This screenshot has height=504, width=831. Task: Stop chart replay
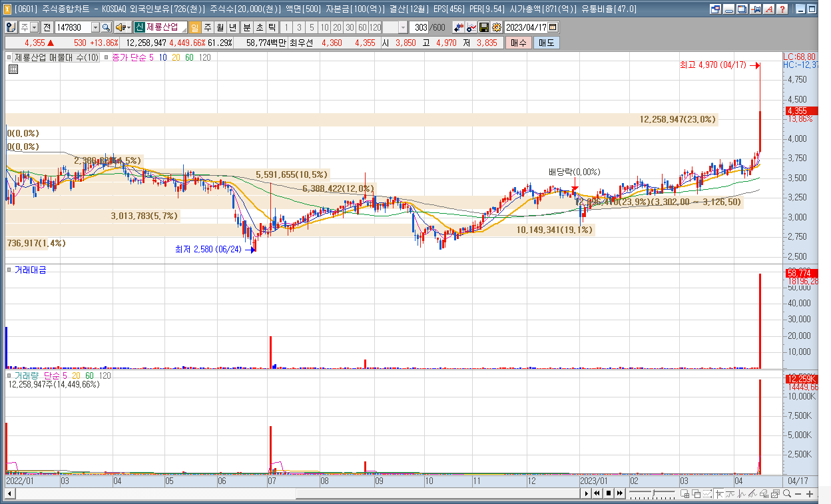point(609,493)
